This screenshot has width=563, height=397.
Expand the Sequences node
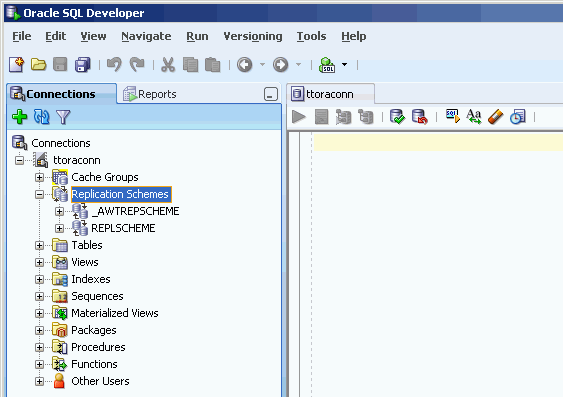click(x=39, y=296)
